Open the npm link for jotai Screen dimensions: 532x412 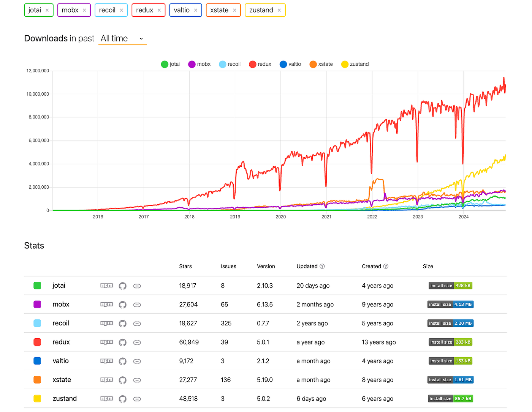[106, 286]
